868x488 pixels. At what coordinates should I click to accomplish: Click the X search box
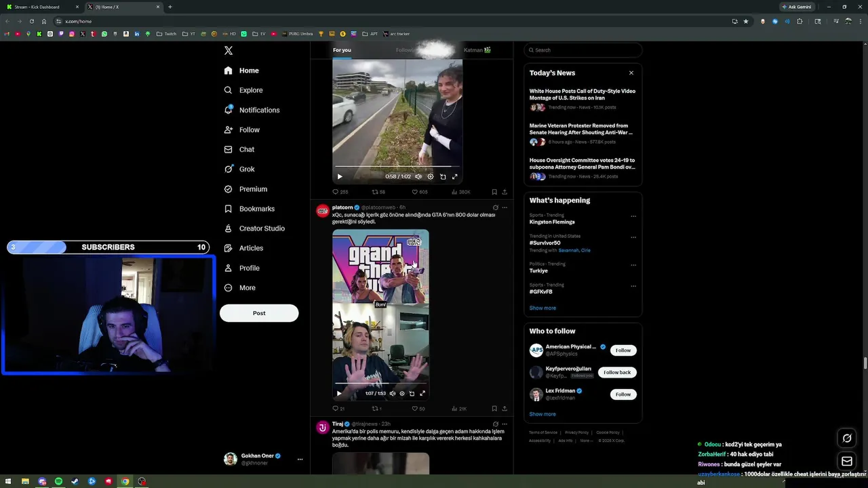pyautogui.click(x=583, y=50)
